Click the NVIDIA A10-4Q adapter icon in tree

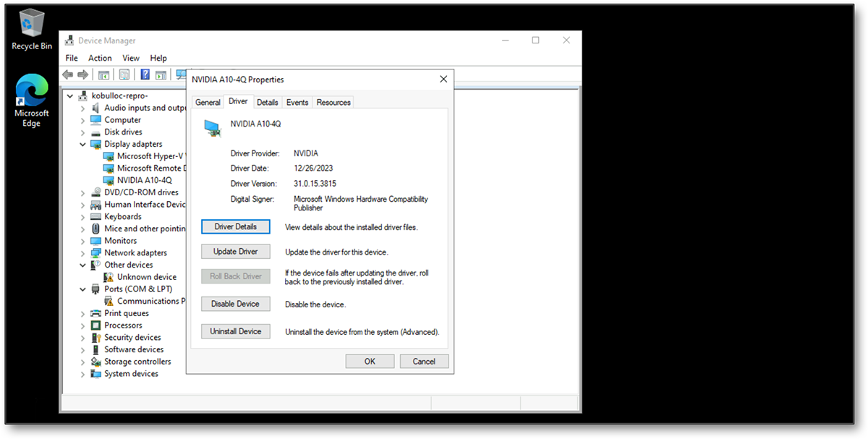[109, 180]
